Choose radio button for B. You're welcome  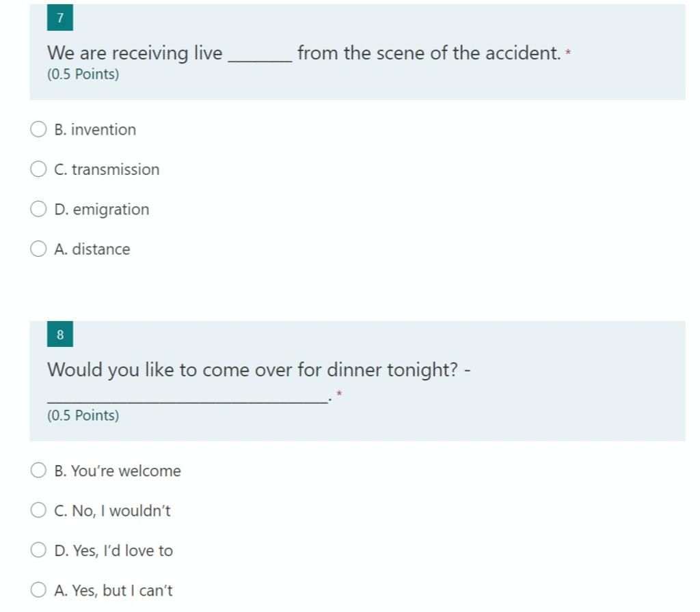[38, 470]
